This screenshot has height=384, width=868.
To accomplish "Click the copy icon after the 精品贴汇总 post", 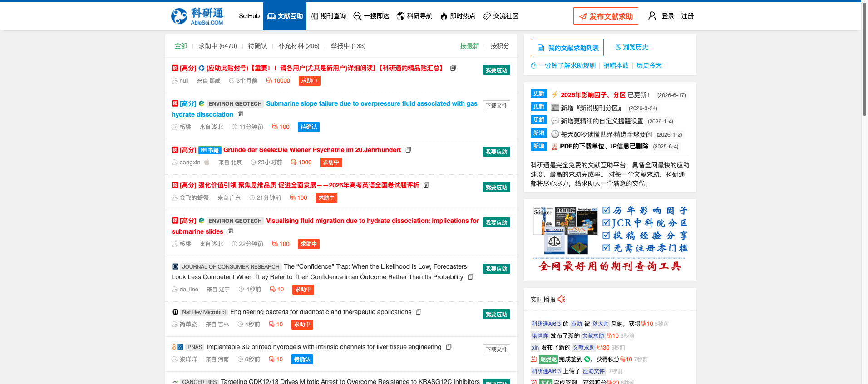I will point(453,68).
